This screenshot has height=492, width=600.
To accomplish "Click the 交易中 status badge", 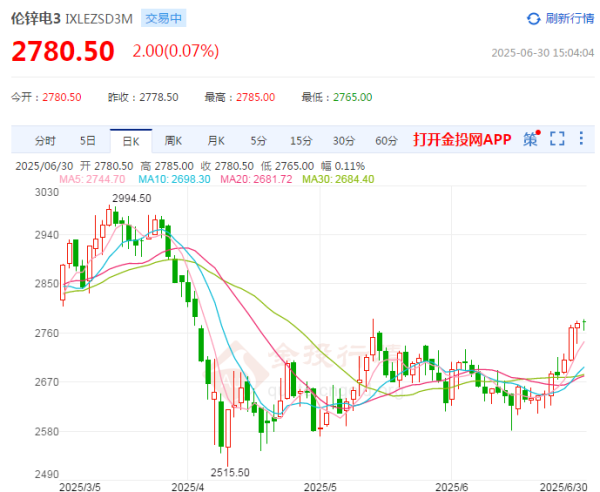I will click(163, 18).
